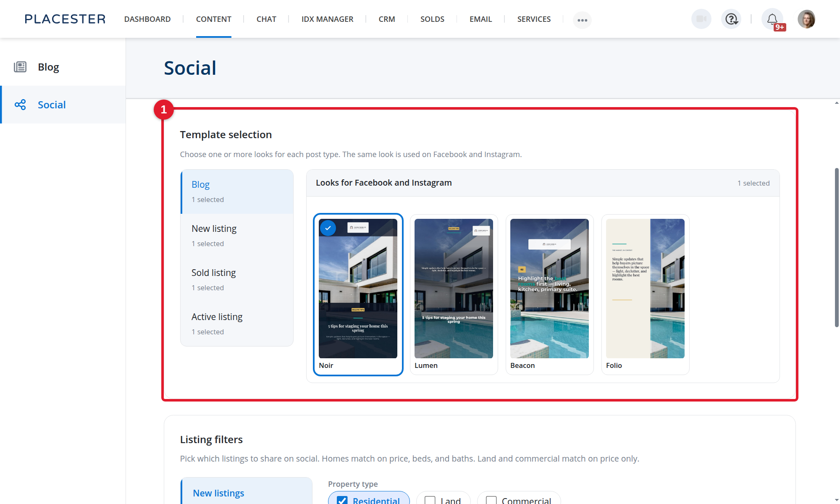
Task: Open the notifications bell
Action: pyautogui.click(x=772, y=19)
